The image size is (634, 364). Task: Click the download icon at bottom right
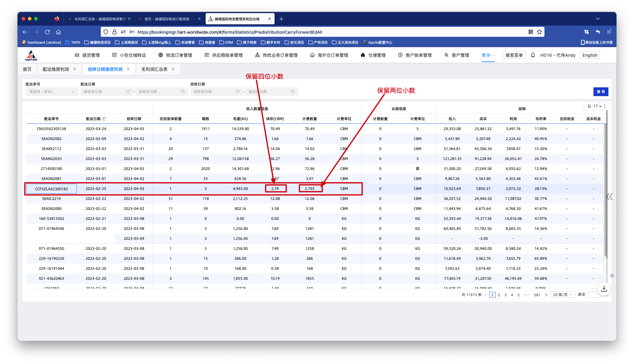point(604,289)
